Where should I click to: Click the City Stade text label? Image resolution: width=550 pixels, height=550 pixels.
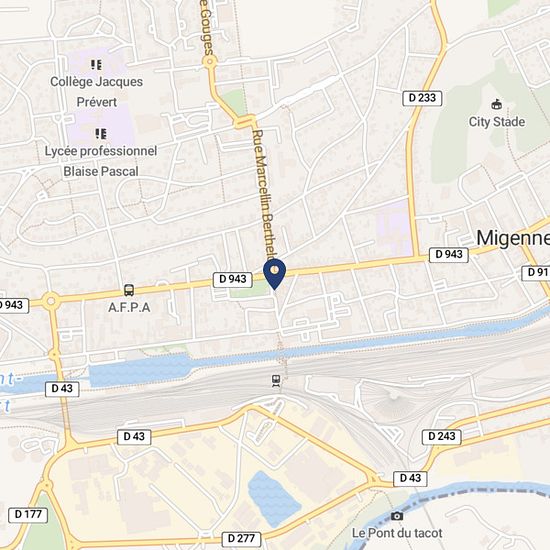pyautogui.click(x=497, y=122)
